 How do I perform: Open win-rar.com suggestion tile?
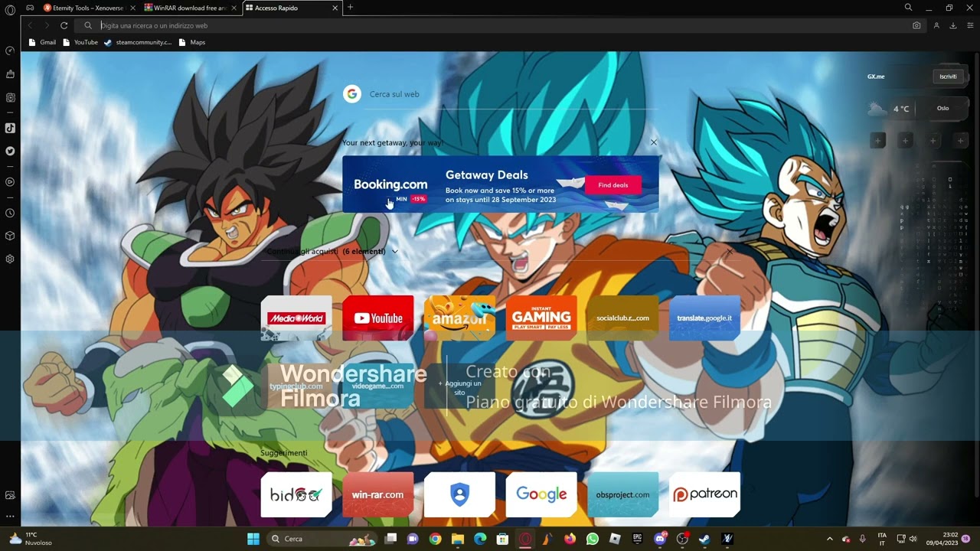pyautogui.click(x=378, y=494)
